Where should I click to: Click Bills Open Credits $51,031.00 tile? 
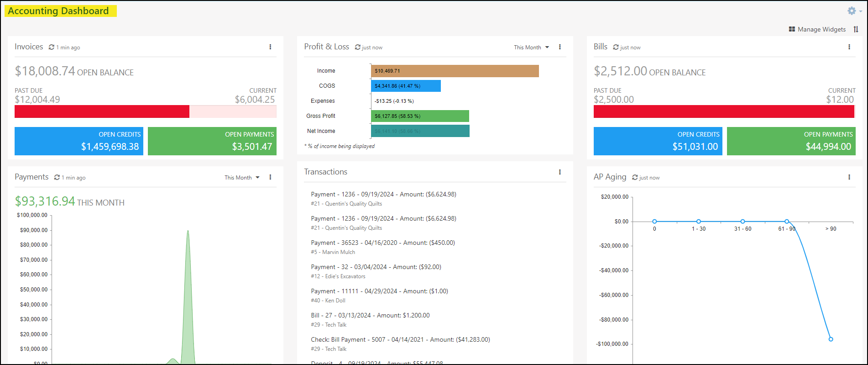coord(658,141)
